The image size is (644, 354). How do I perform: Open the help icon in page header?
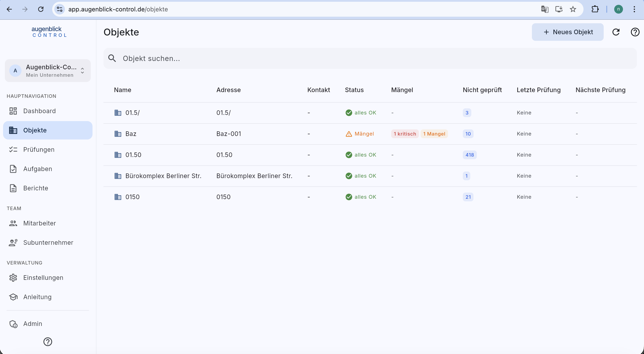[x=635, y=32]
